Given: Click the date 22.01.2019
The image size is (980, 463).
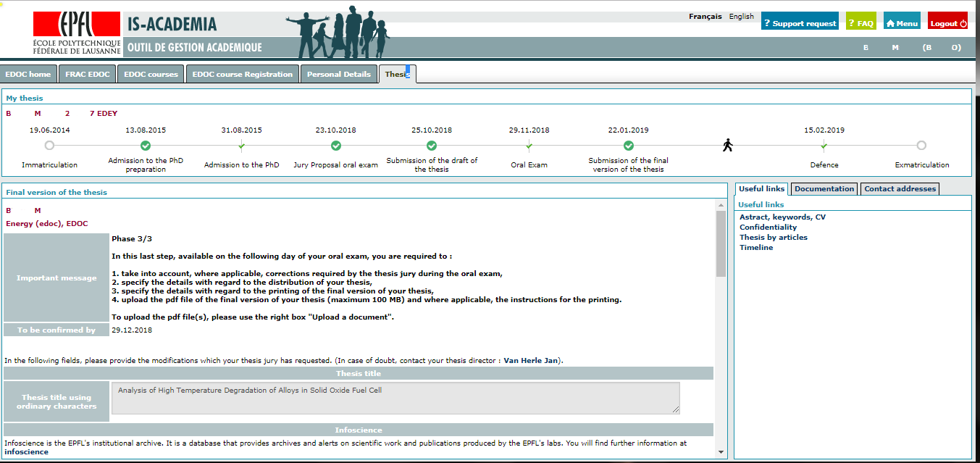Looking at the screenshot, I should tap(629, 130).
